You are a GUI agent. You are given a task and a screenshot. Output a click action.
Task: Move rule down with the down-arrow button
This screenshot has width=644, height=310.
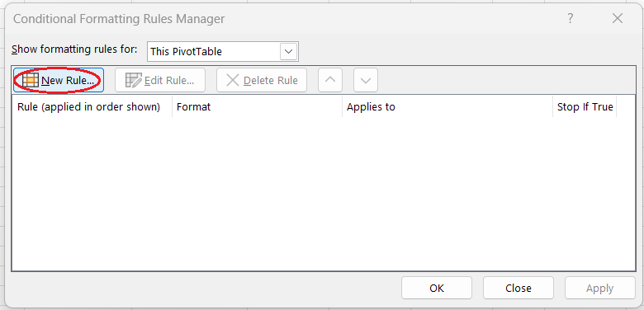(x=366, y=80)
